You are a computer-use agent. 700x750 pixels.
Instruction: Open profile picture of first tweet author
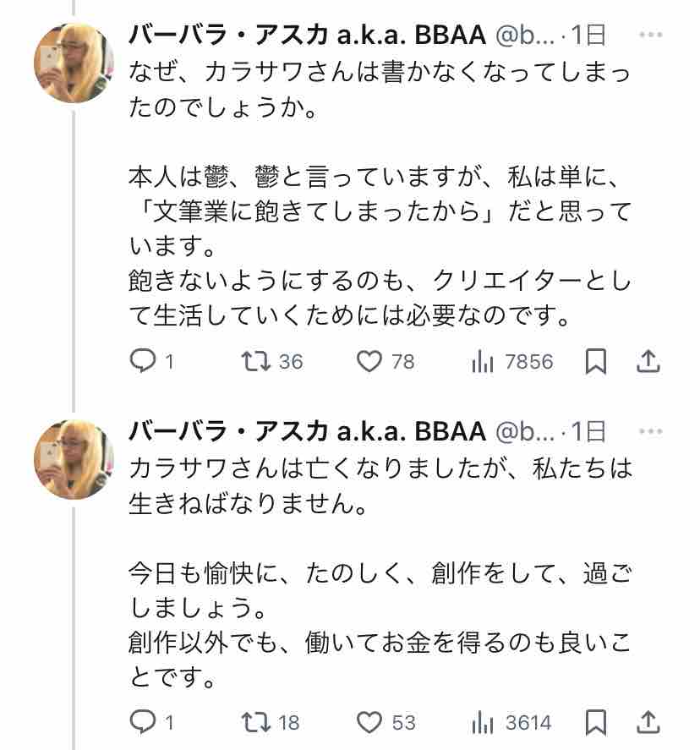(x=74, y=63)
